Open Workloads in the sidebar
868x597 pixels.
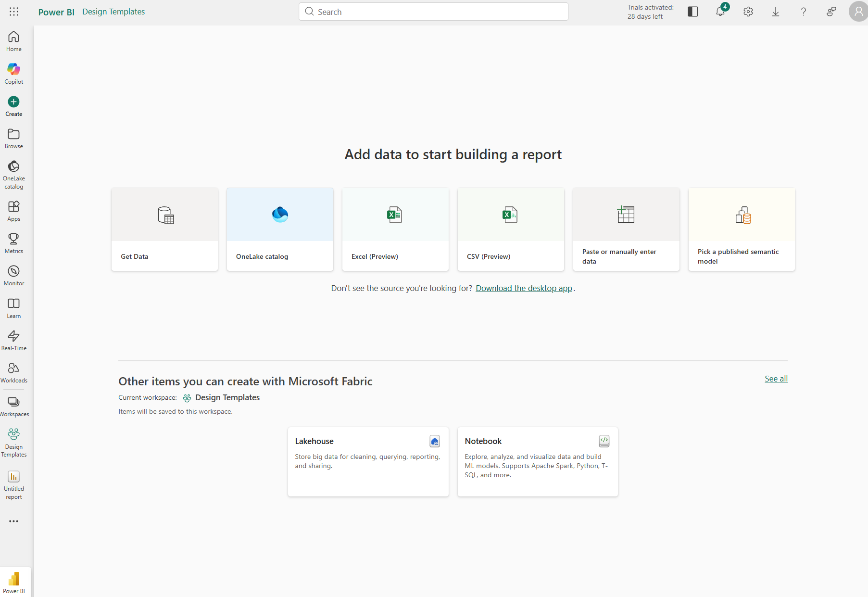point(14,373)
